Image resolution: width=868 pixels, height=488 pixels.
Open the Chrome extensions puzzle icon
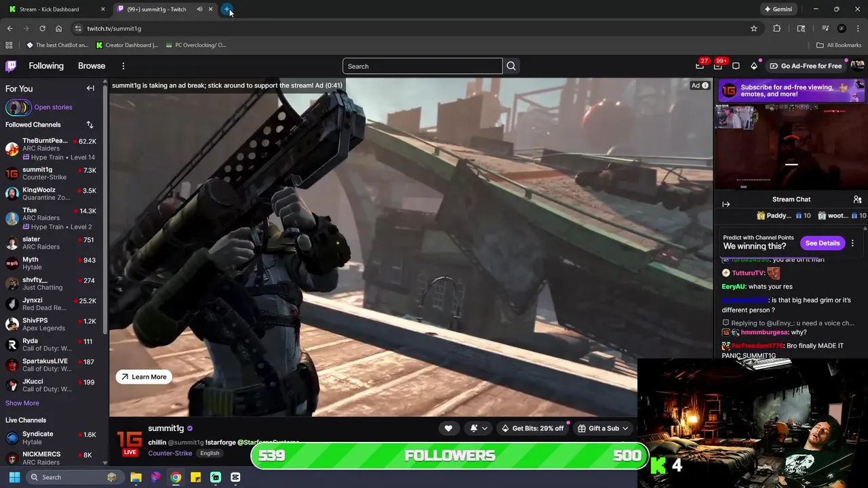coord(777,28)
